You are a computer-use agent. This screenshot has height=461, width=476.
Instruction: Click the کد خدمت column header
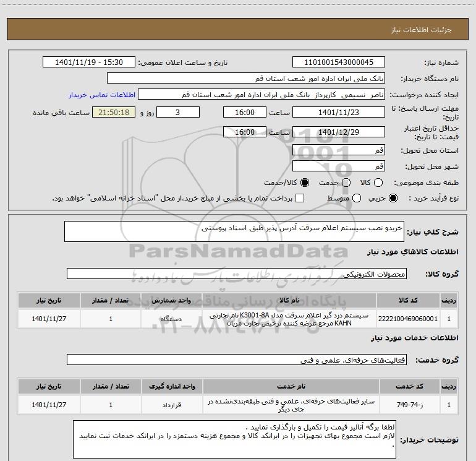[409, 386]
